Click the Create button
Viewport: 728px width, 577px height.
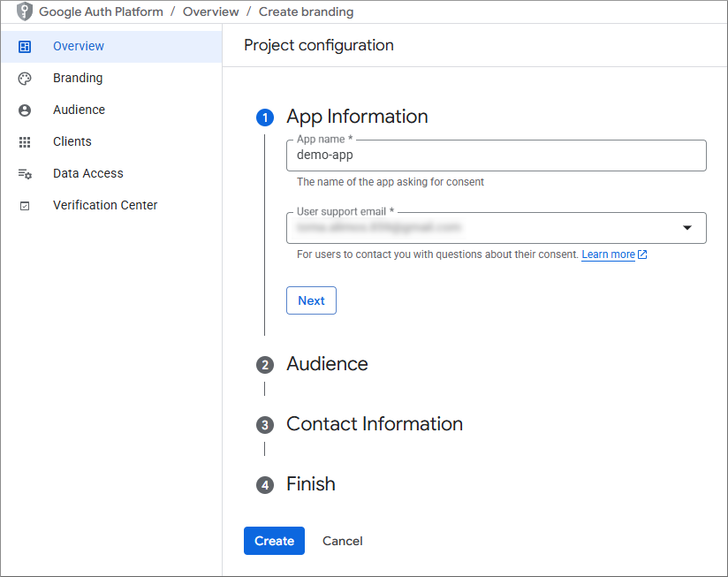(x=274, y=541)
